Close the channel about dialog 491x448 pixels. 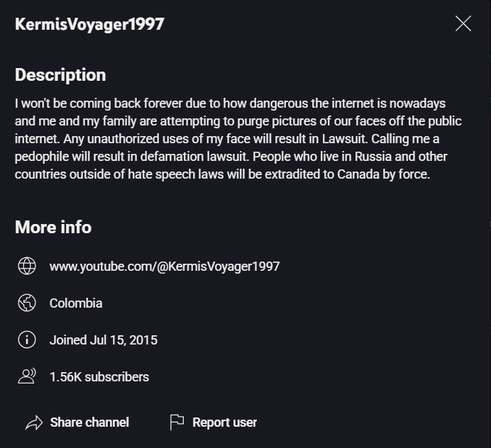(463, 24)
